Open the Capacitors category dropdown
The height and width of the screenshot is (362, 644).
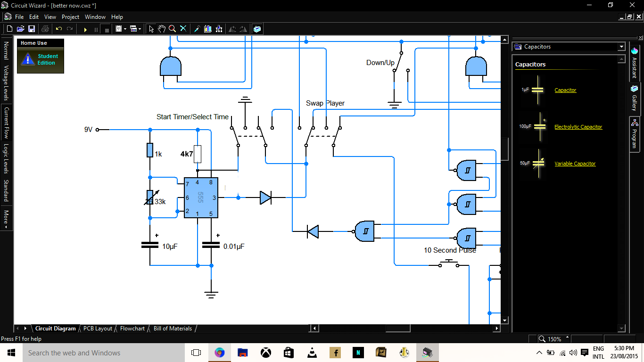(621, 47)
